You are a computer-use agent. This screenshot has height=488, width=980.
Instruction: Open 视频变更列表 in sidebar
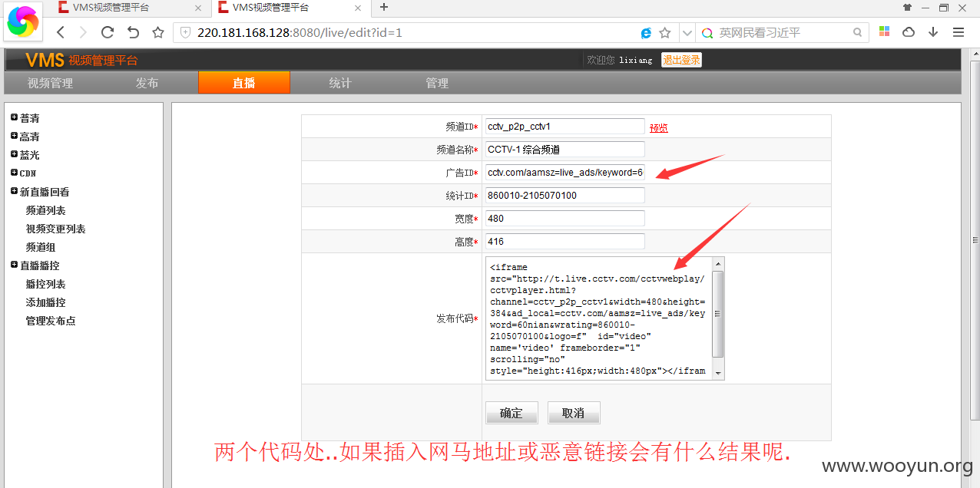56,229
